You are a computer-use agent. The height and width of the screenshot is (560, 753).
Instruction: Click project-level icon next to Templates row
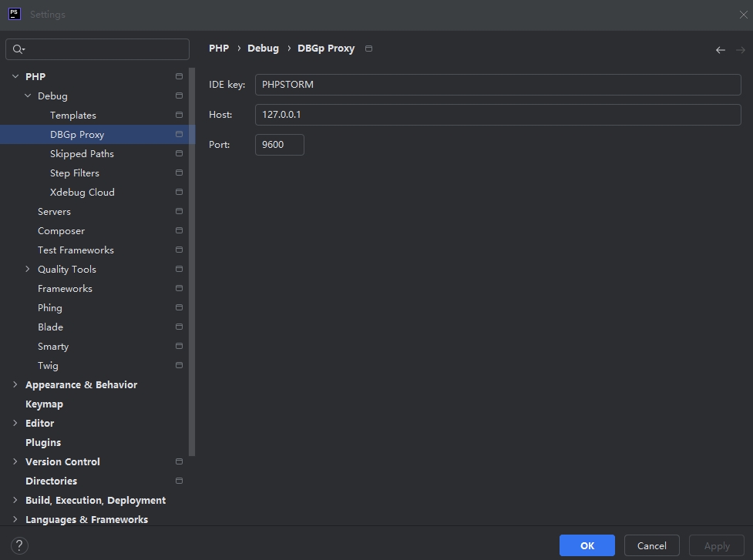click(x=179, y=115)
